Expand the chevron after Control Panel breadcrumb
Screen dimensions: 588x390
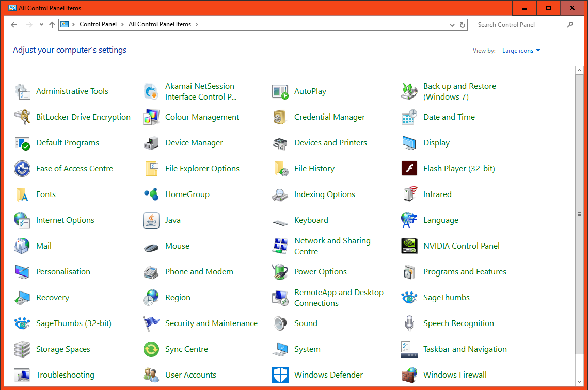122,24
